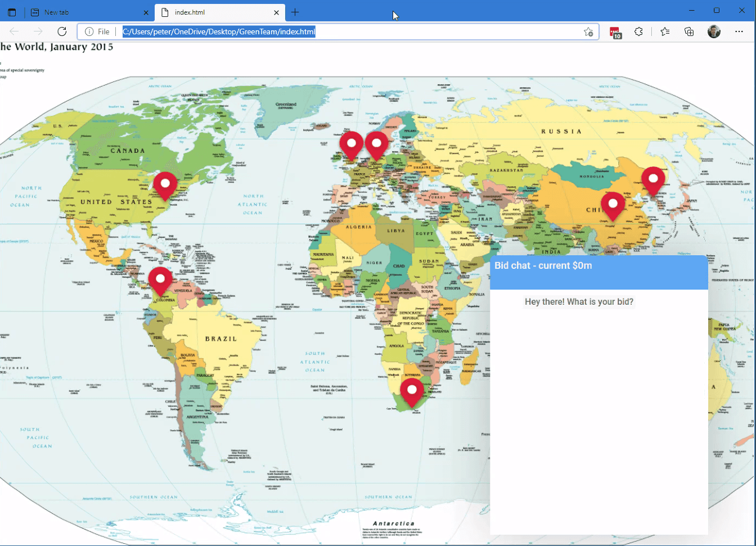Image resolution: width=756 pixels, height=546 pixels.
Task: Click the Greenland label on the map
Action: [x=286, y=105]
